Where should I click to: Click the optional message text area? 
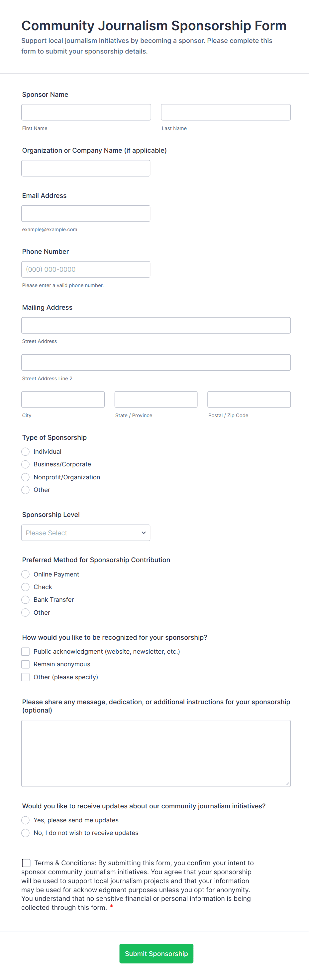[x=156, y=753]
